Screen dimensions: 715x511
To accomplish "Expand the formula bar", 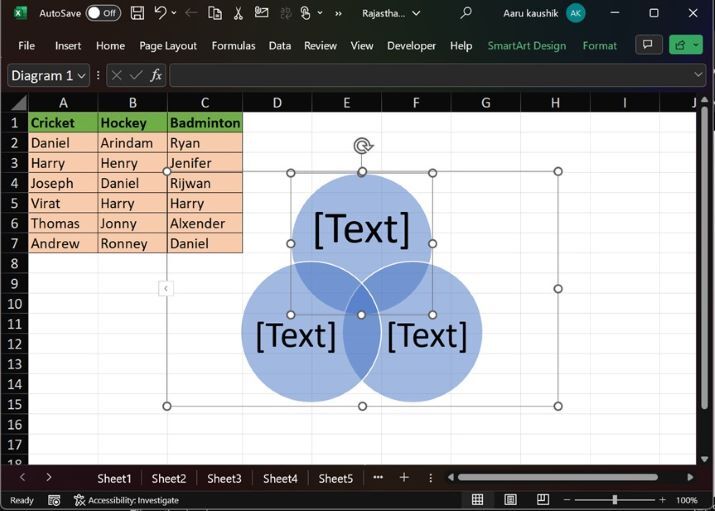I will pos(698,75).
